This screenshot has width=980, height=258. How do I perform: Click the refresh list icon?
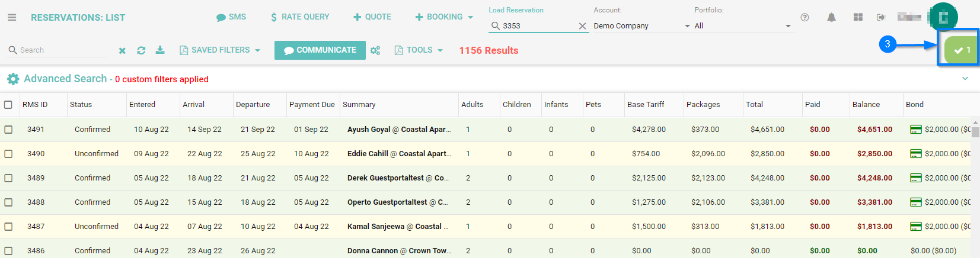141,51
